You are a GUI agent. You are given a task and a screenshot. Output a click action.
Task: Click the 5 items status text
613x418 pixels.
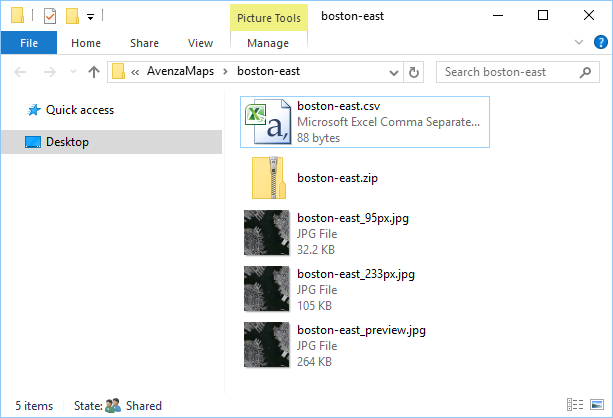pyautogui.click(x=34, y=406)
